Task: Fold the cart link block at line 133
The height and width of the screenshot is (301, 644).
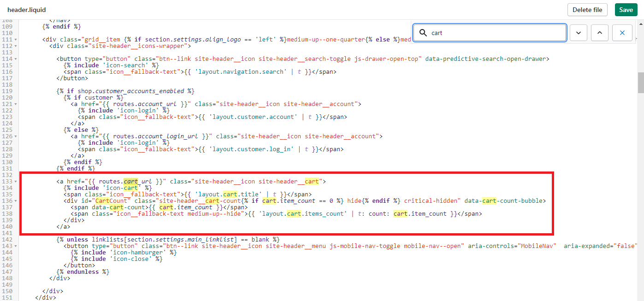Action: [16, 182]
